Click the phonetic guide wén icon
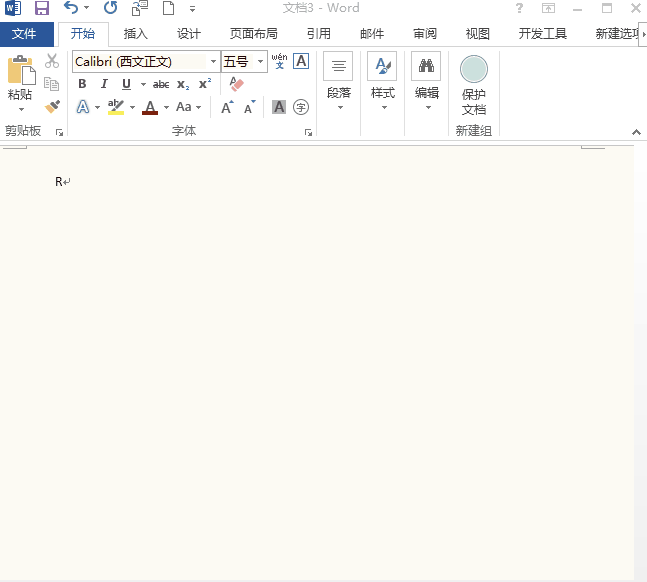Screen dimensions: 647x582 pos(280,61)
